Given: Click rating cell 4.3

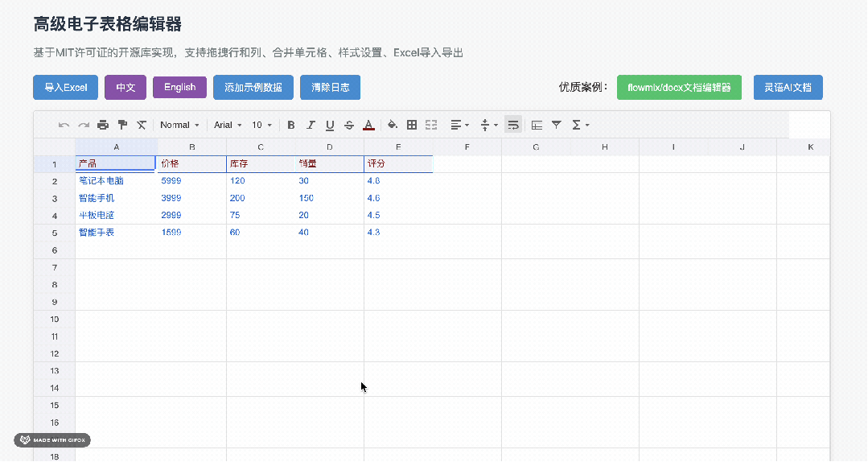Looking at the screenshot, I should point(398,233).
